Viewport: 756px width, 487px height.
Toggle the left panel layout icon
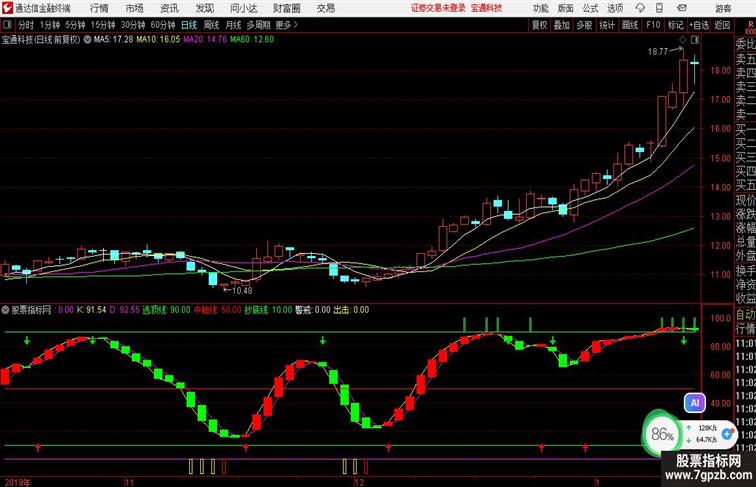click(7, 25)
